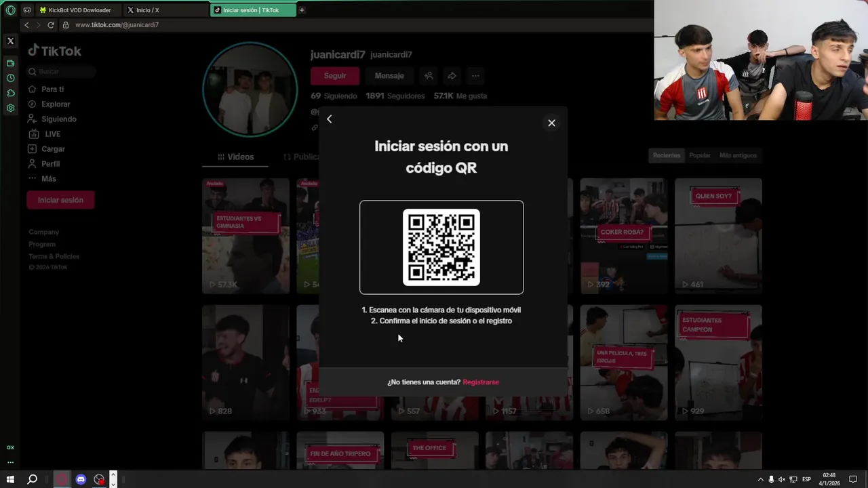
Task: Open the Quien Soy? video
Action: 718,236
